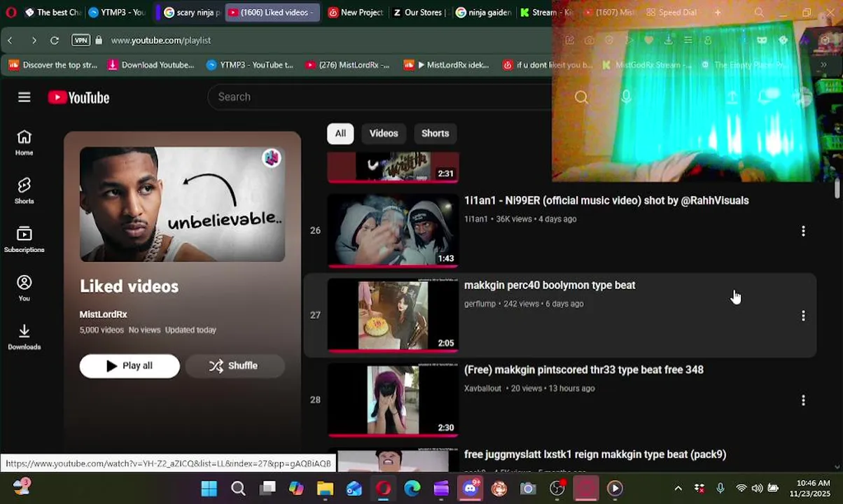Open the MistLordRx channel link
This screenshot has width=843, height=504.
click(103, 315)
